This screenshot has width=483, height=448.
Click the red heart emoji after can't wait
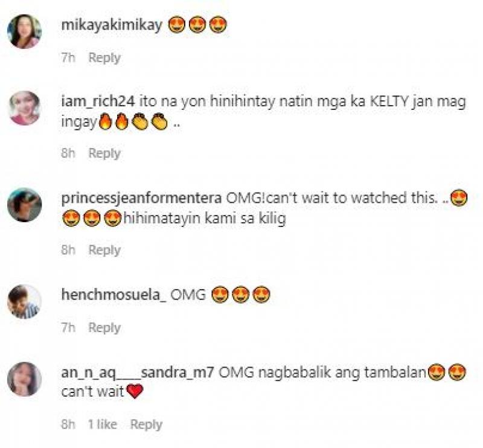click(x=135, y=392)
